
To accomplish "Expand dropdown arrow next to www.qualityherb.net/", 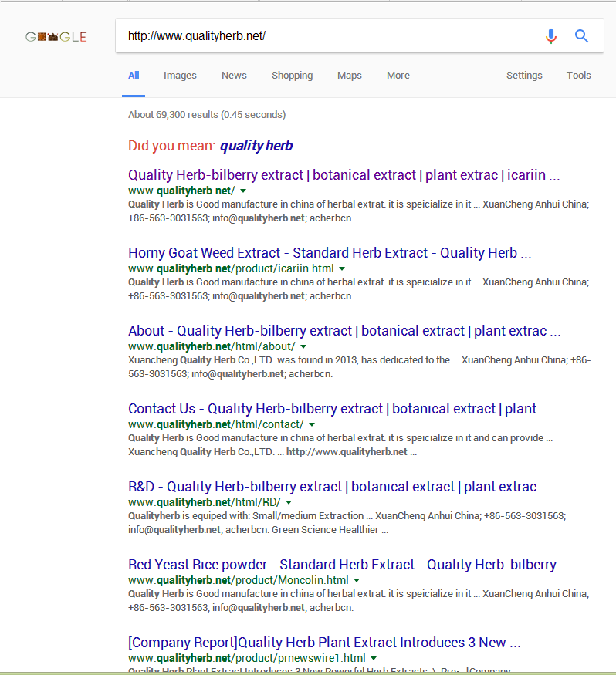I will click(x=243, y=191).
